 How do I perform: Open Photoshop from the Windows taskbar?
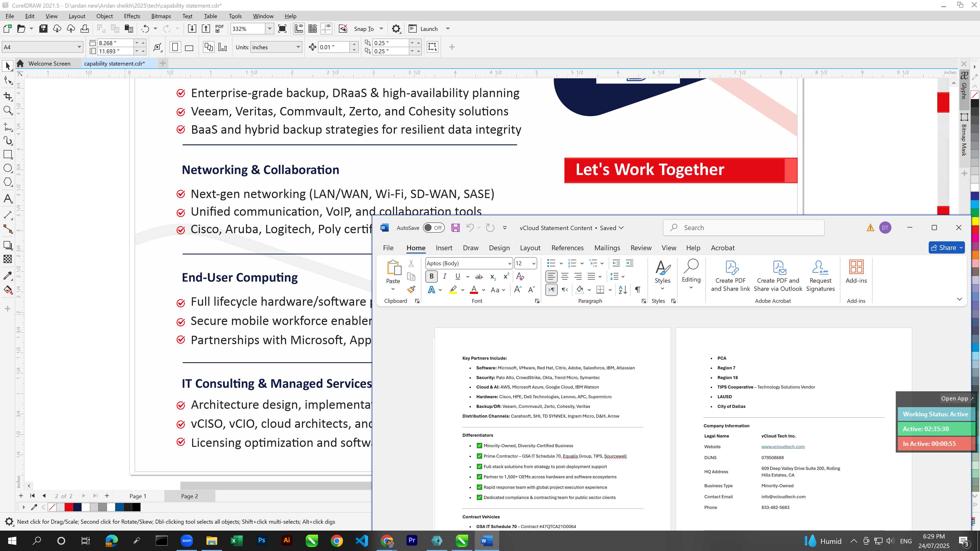261,540
